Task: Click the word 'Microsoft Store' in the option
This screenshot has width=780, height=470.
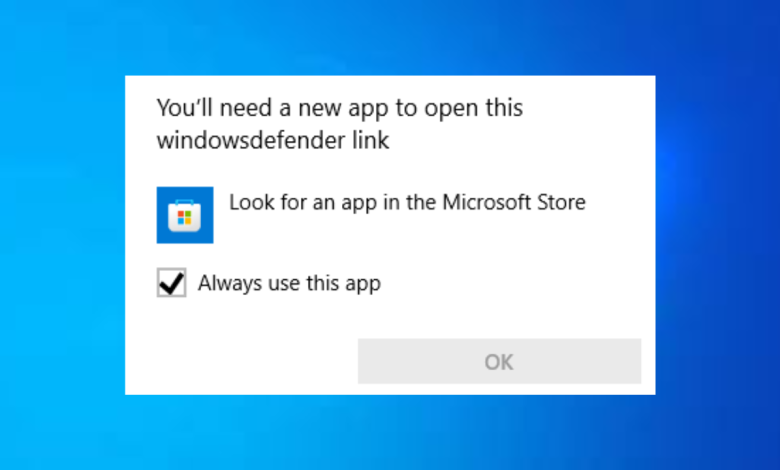Action: 514,202
